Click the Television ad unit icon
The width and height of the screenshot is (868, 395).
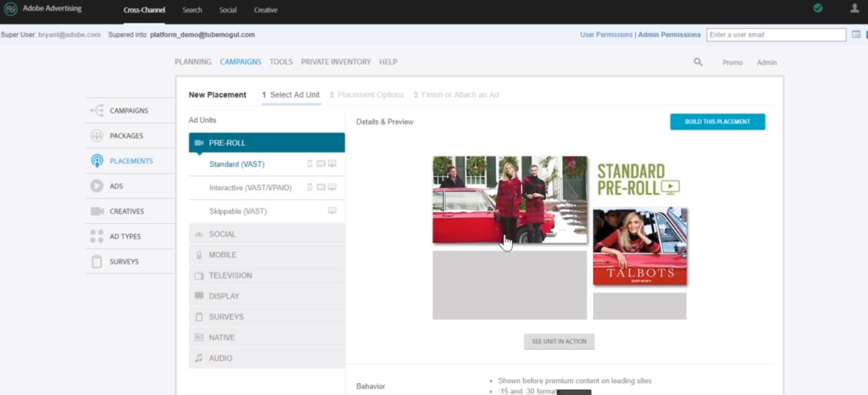199,276
